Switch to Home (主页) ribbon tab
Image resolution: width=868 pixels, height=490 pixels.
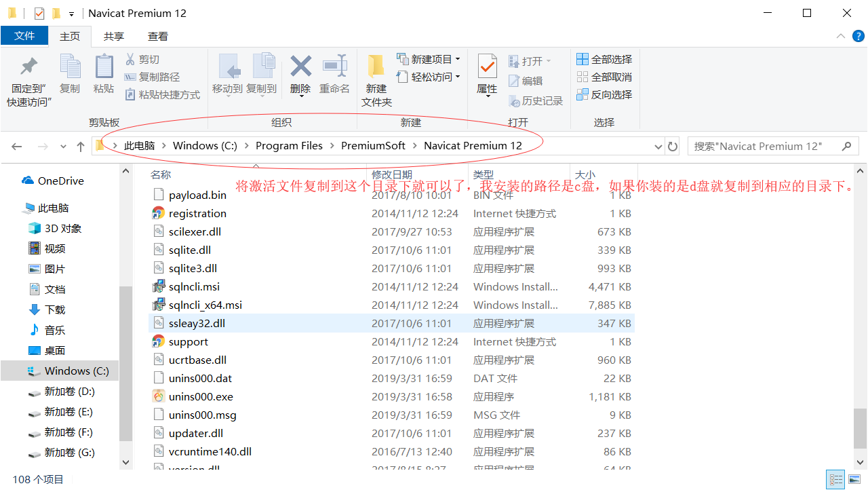pos(70,37)
